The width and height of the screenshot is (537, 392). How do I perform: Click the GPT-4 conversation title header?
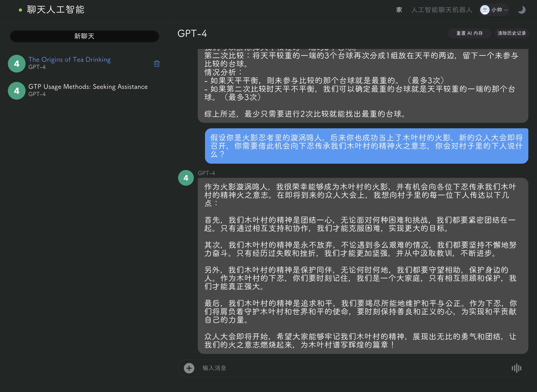pyautogui.click(x=192, y=34)
